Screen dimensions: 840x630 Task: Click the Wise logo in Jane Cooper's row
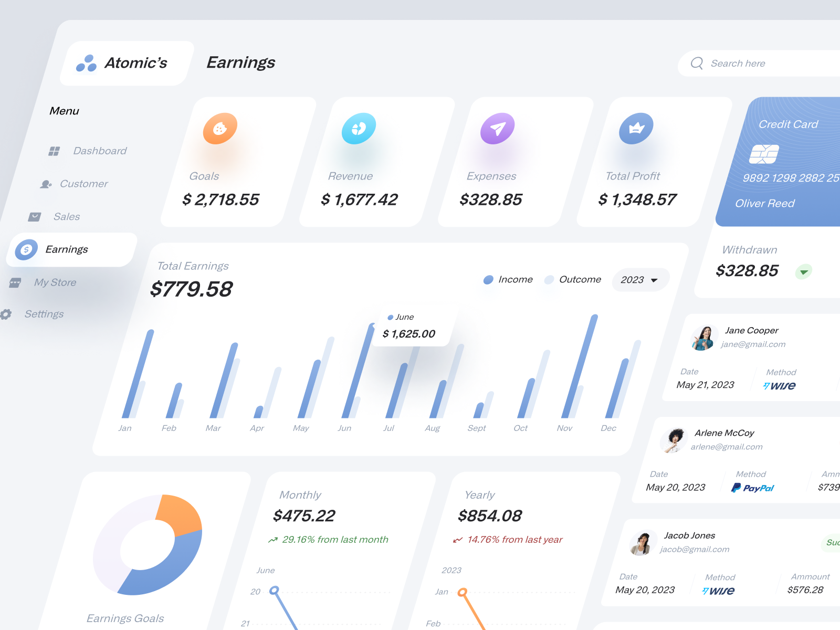(780, 385)
